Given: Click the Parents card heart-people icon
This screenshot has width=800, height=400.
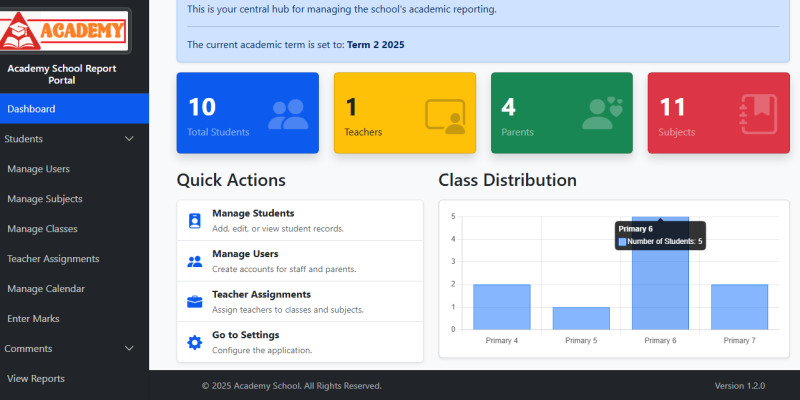Looking at the screenshot, I should pos(602,113).
